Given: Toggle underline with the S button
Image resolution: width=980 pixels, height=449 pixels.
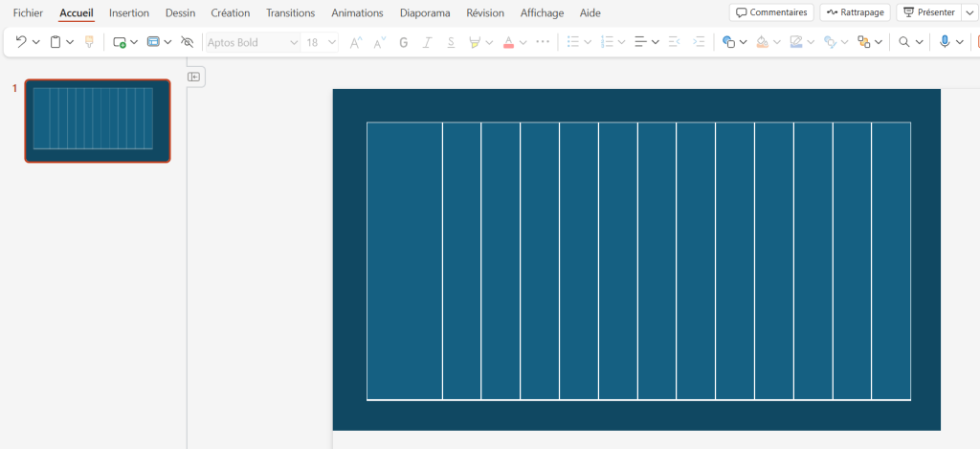Looking at the screenshot, I should 451,42.
